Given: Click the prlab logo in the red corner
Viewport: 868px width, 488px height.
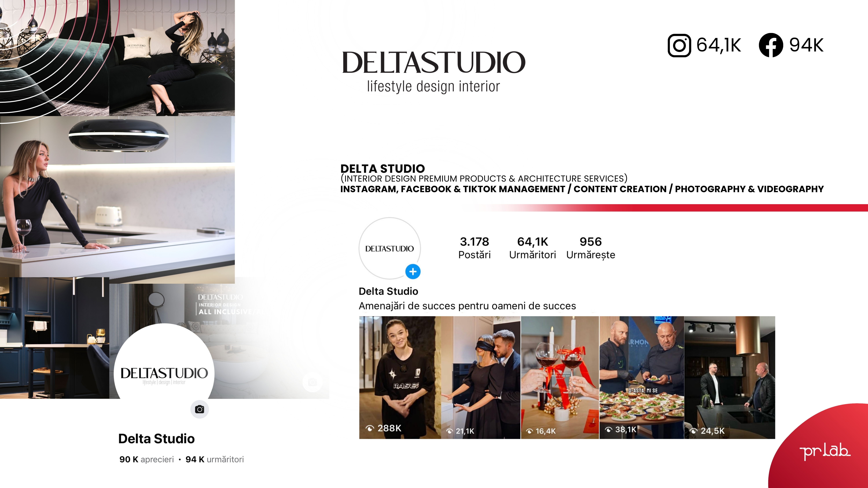Looking at the screenshot, I should pyautogui.click(x=825, y=451).
